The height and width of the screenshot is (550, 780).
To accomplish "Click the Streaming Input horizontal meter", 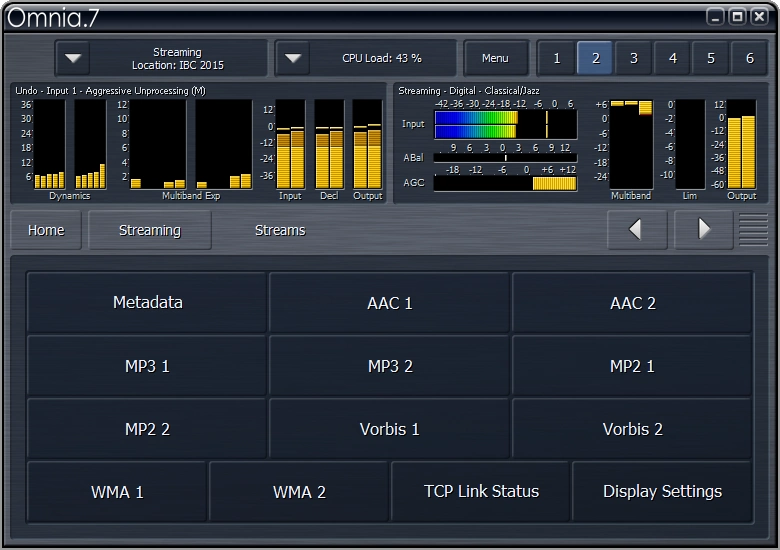I will tap(505, 124).
